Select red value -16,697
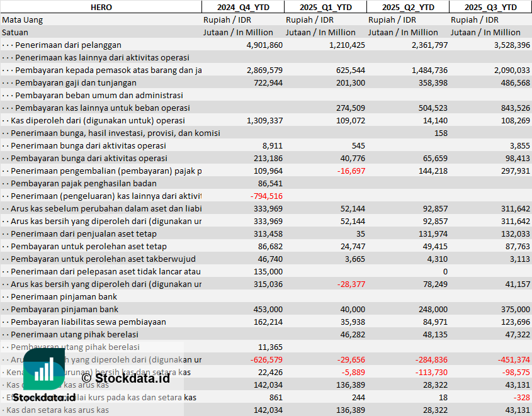532x416 pixels. click(351, 171)
